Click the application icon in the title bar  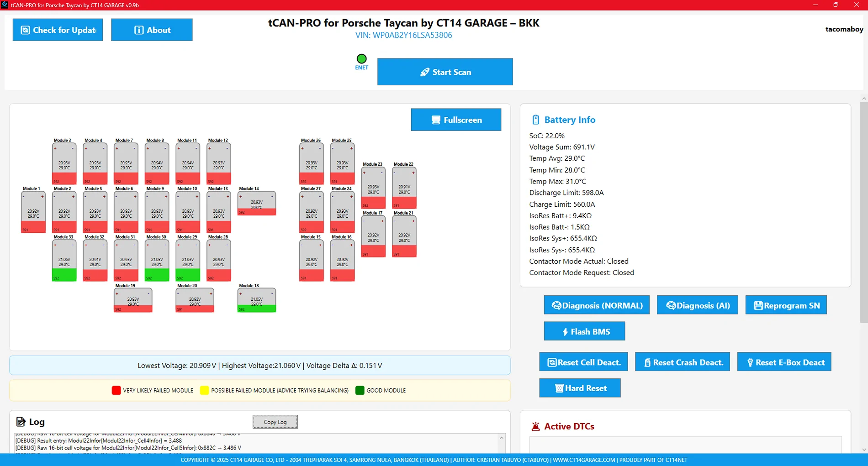5,5
